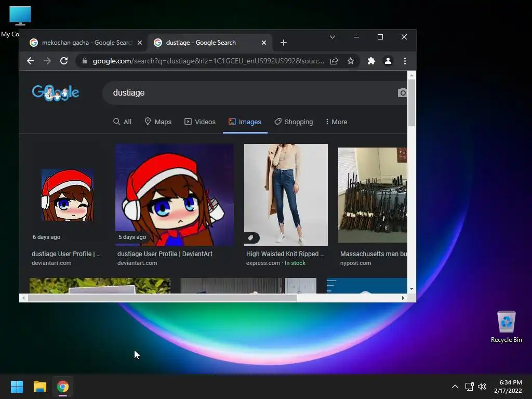Click the horizontal scrollbar thumb
Screen dimensions: 532x399
click(162, 298)
